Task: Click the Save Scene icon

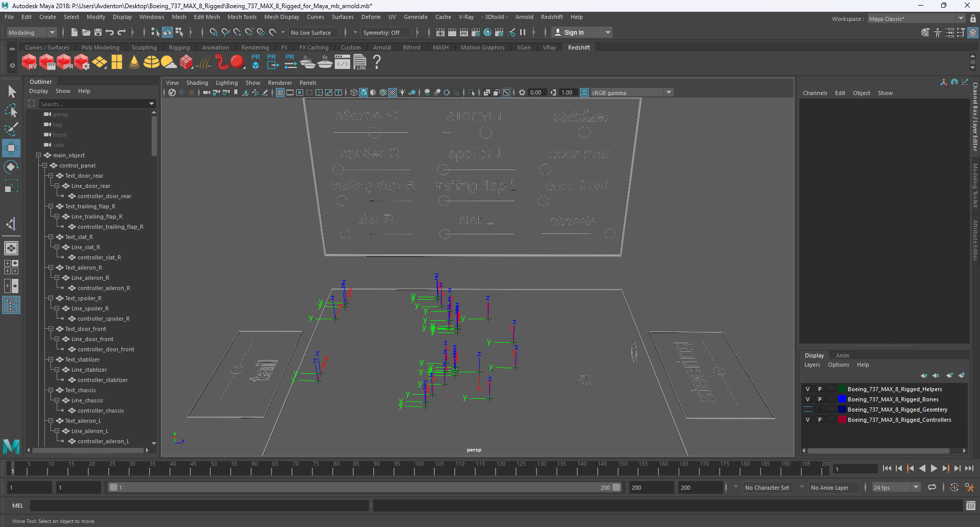Action: click(98, 33)
